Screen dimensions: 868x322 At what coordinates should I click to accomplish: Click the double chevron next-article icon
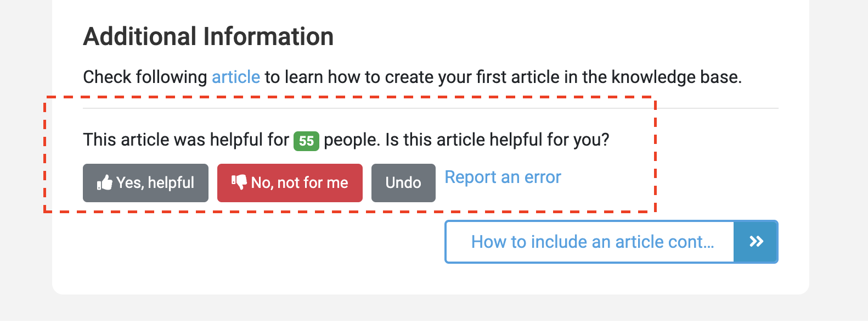tap(756, 242)
